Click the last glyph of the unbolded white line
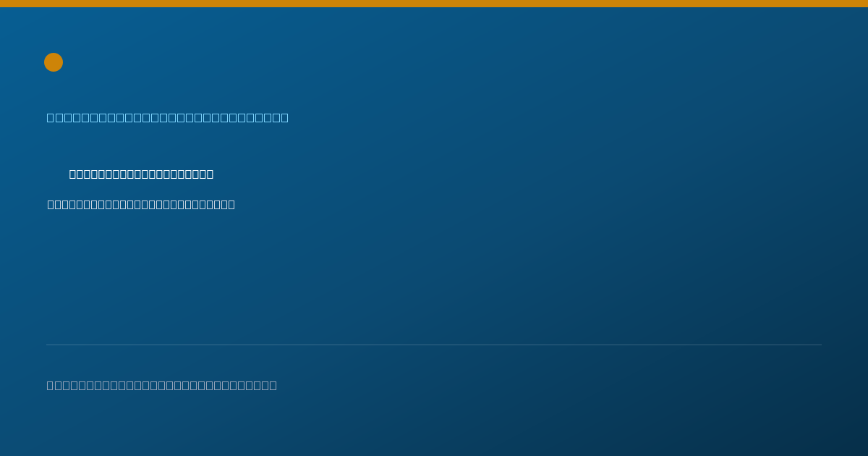This screenshot has height=456, width=868. pos(231,204)
